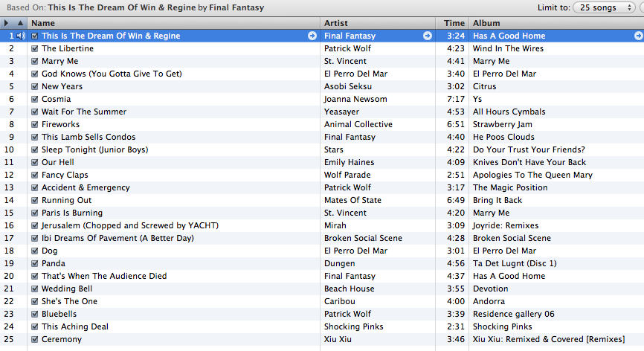The width and height of the screenshot is (644, 351).
Task: Click the album Residence gallery 06
Action: [513, 314]
